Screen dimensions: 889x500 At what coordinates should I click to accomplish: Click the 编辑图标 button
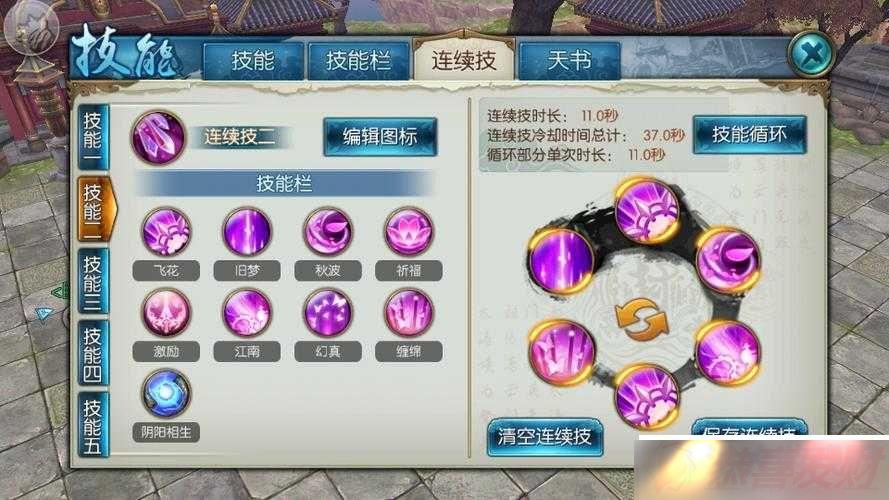[x=380, y=136]
